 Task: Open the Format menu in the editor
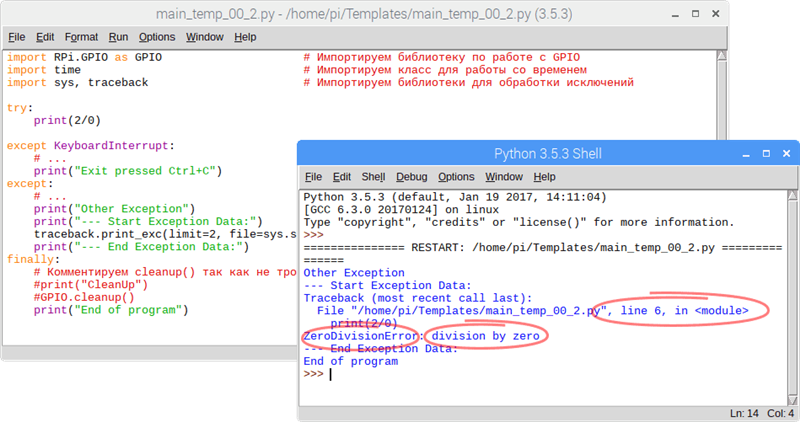pos(81,37)
